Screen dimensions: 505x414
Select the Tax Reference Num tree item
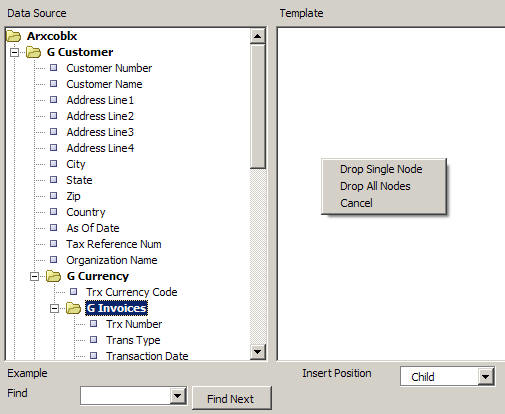(x=114, y=244)
